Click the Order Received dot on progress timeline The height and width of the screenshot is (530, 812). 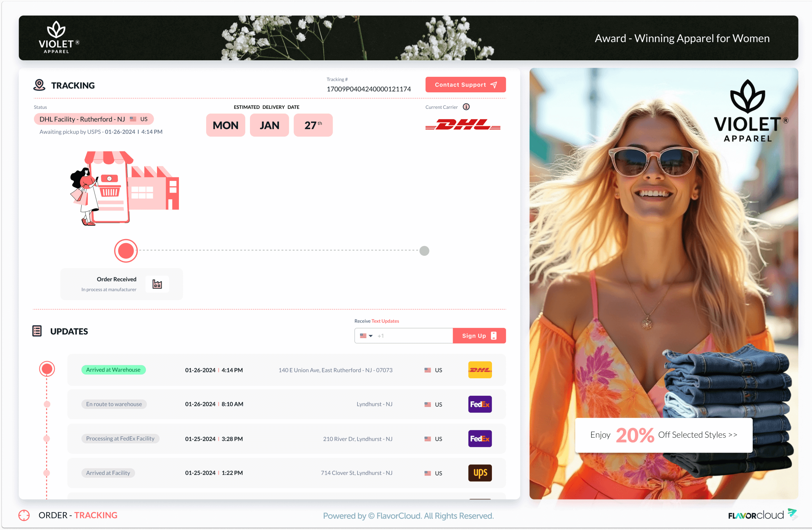tap(126, 251)
